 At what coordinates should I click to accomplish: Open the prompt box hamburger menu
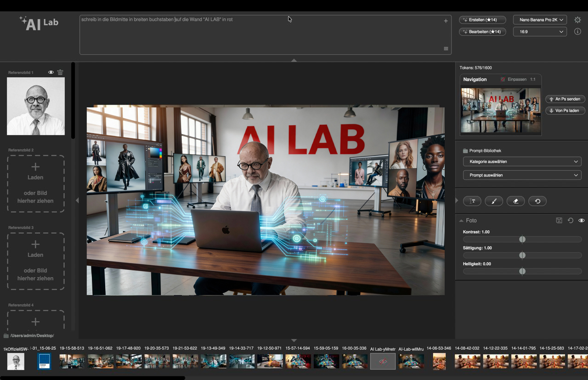[x=446, y=49]
